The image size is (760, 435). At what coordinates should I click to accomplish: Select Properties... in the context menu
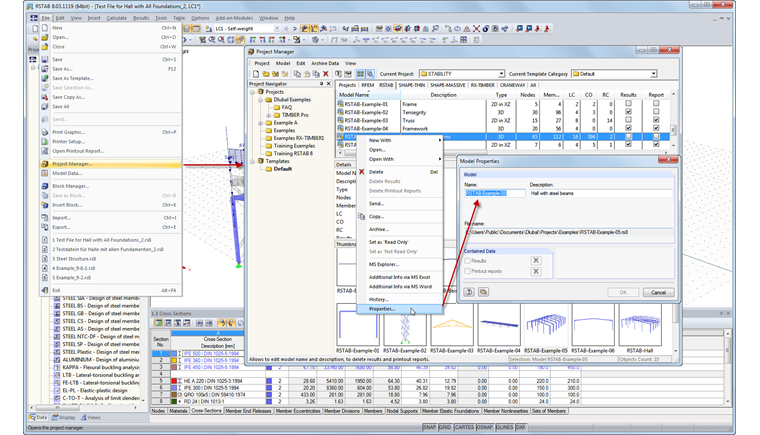tap(382, 309)
